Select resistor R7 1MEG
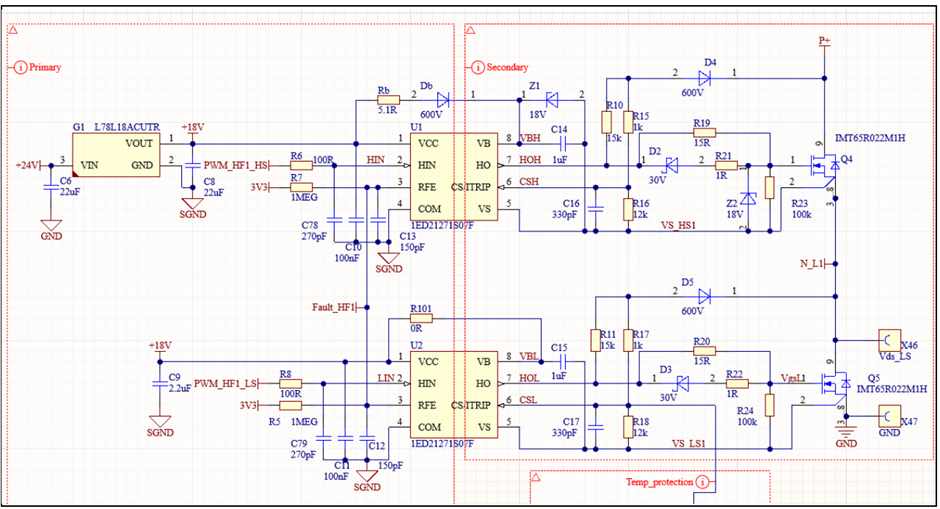 point(301,187)
